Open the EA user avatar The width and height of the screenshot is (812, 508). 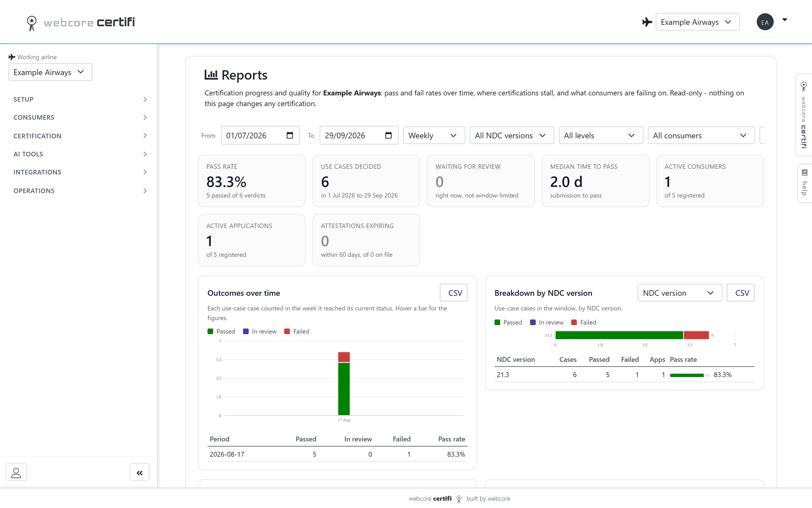tap(765, 22)
